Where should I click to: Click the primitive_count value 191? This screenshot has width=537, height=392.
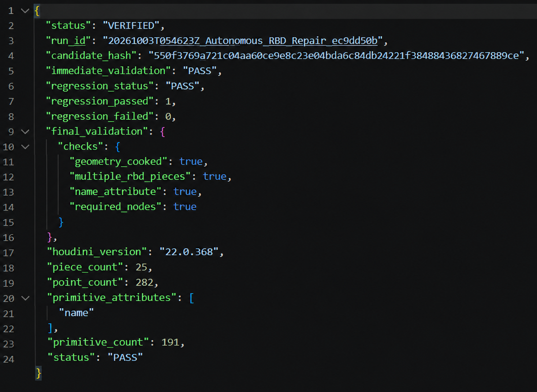[x=170, y=342]
